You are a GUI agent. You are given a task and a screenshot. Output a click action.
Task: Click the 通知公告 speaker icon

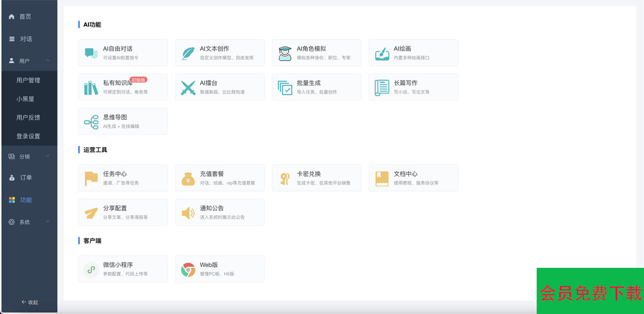coord(188,213)
